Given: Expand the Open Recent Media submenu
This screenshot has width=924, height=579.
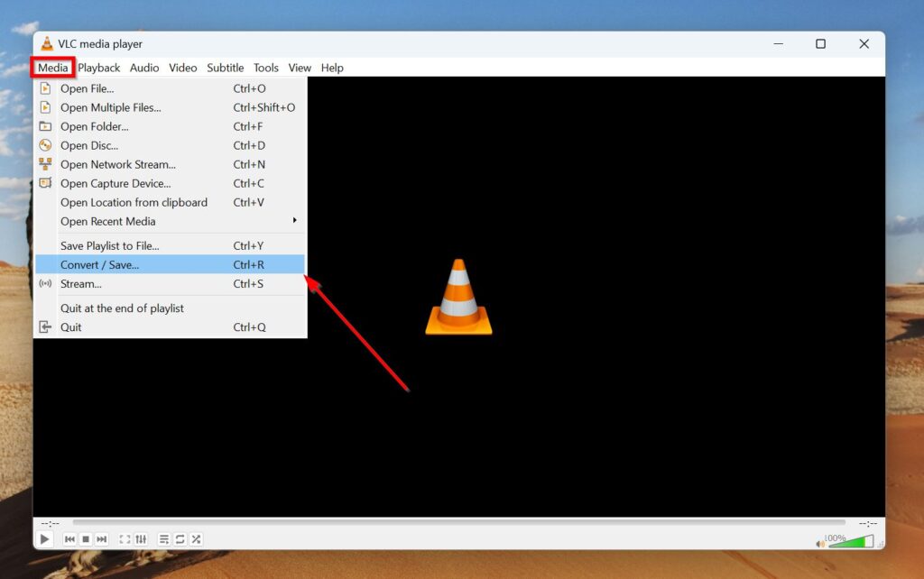Looking at the screenshot, I should tap(107, 221).
